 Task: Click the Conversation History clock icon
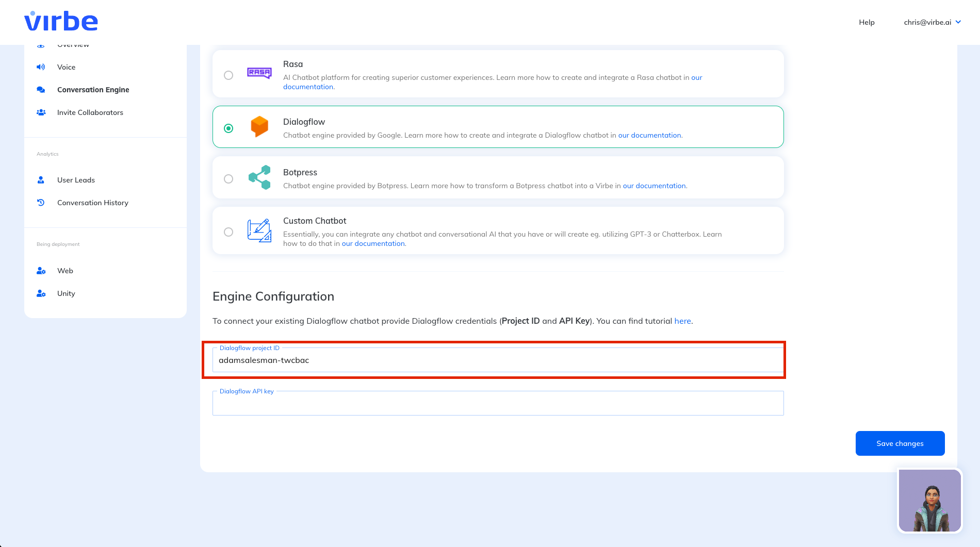click(x=41, y=203)
